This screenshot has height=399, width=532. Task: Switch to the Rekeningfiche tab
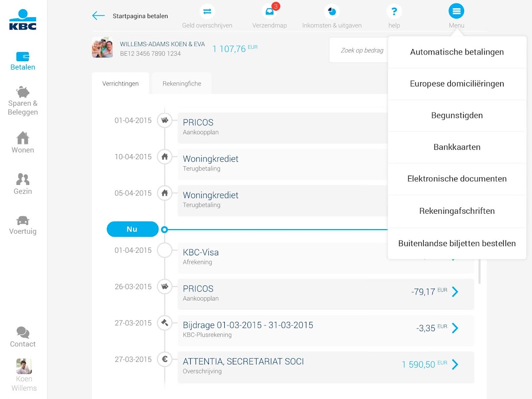click(x=182, y=83)
